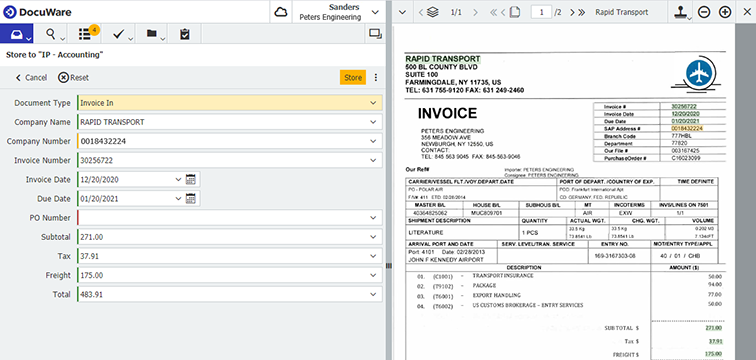Open the stamp tool

click(x=680, y=13)
